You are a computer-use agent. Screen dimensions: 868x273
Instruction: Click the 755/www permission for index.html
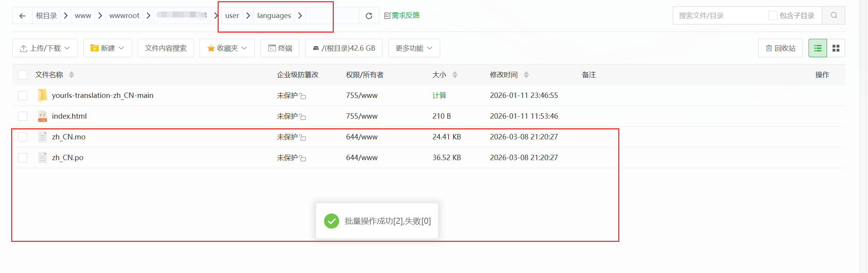(x=362, y=116)
